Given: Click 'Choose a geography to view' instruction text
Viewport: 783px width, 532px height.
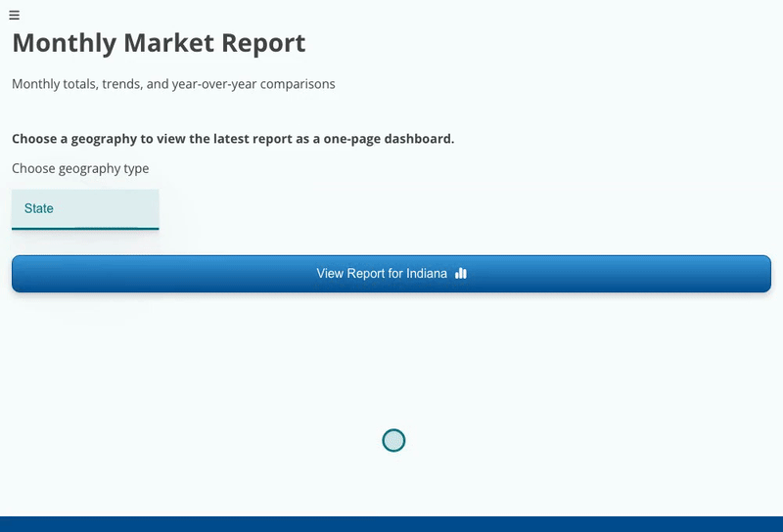Looking at the screenshot, I should click(x=233, y=139).
